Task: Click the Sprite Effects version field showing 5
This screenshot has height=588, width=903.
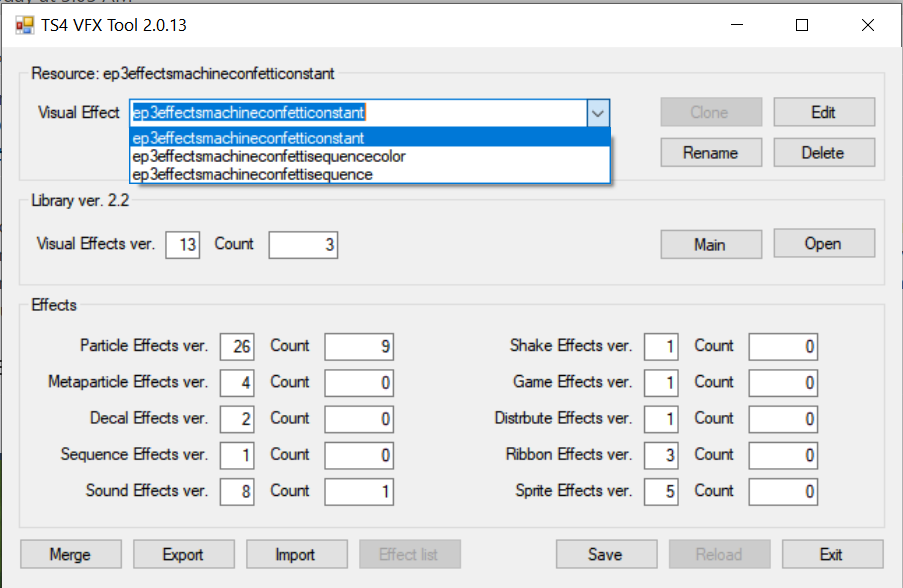Action: coord(661,491)
